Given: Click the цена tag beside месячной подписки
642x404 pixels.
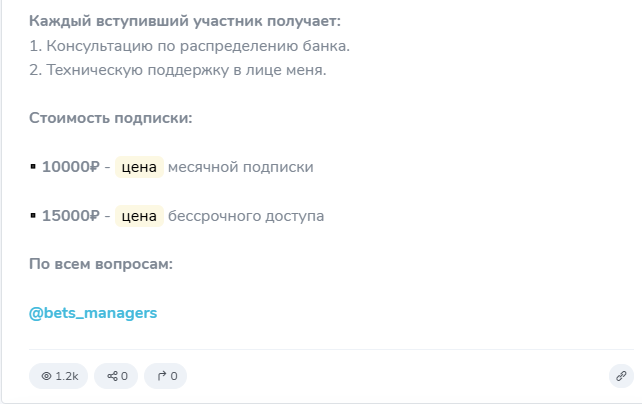Looking at the screenshot, I should pos(139,167).
